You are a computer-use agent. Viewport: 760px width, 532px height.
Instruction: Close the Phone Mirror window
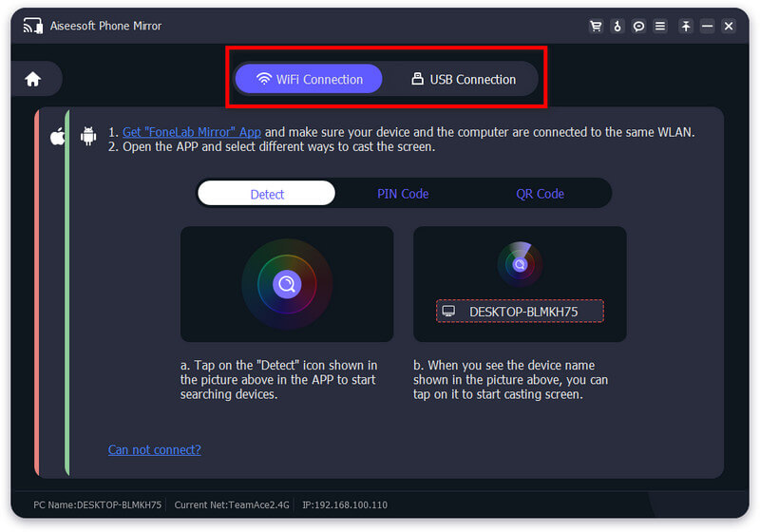tap(729, 27)
